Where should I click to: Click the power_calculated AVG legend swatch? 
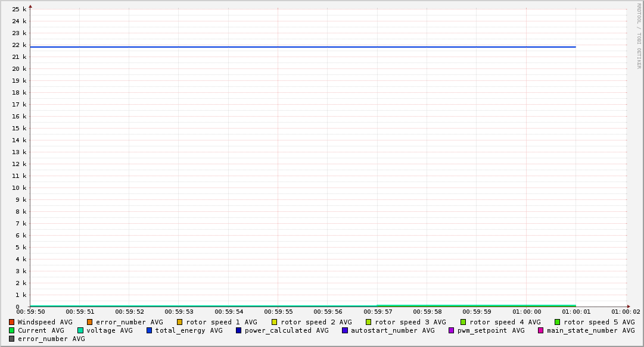(x=239, y=330)
